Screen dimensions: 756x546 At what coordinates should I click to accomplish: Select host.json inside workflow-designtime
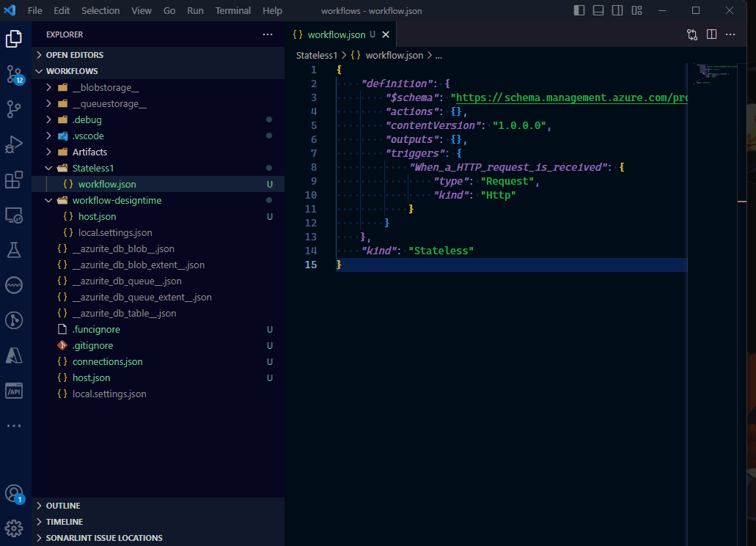(96, 216)
